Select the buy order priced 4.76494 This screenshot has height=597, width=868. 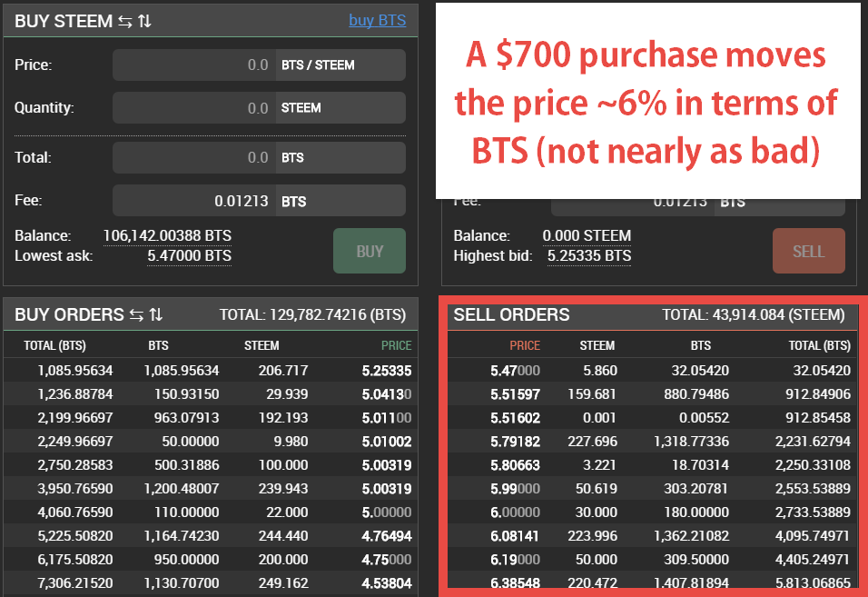(x=211, y=536)
